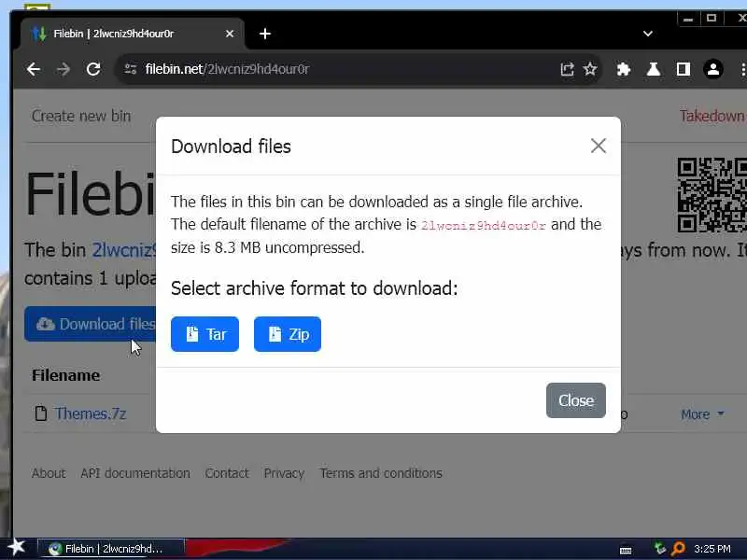Open the Chrome three-dot menu

coord(742,69)
